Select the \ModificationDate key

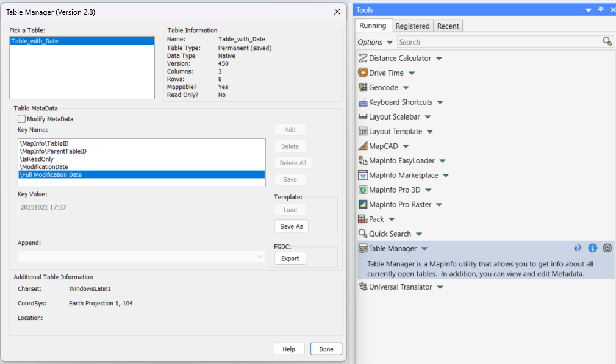(x=141, y=167)
